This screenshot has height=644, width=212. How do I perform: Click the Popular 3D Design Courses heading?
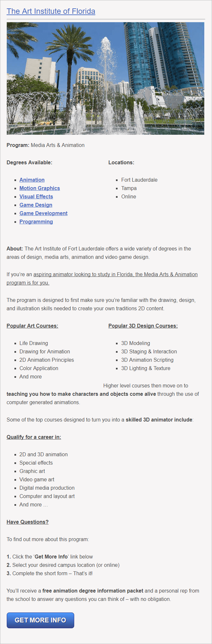click(x=143, y=326)
